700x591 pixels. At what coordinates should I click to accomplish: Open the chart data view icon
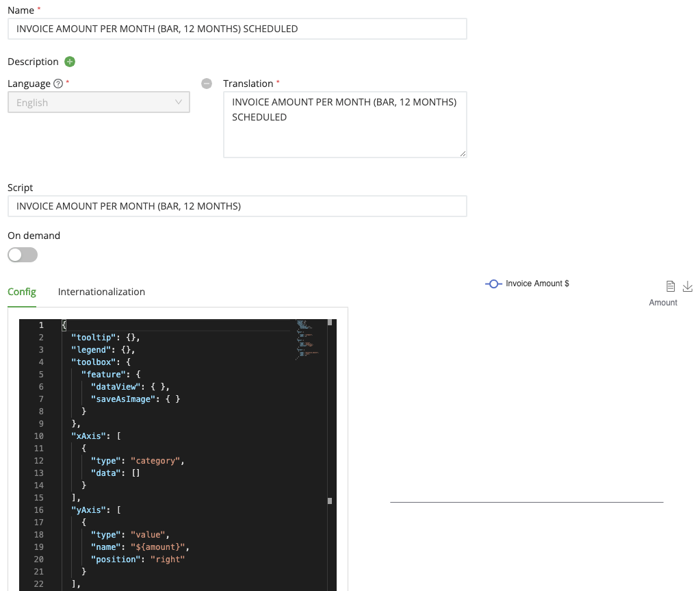point(671,286)
